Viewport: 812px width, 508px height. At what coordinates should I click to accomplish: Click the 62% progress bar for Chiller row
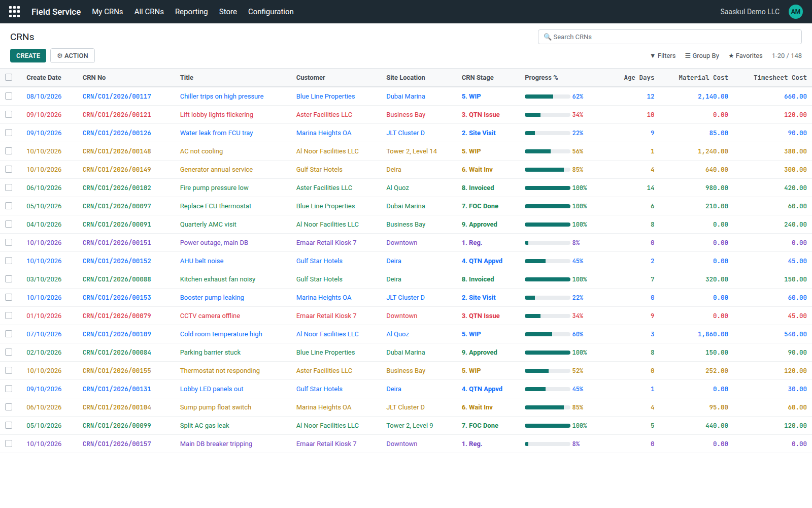tap(547, 97)
